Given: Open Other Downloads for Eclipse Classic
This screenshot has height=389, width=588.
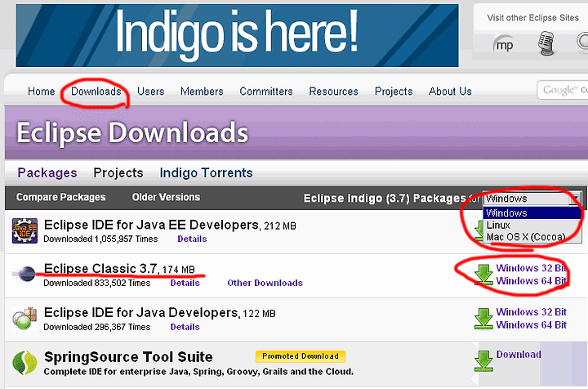Looking at the screenshot, I should 265,283.
